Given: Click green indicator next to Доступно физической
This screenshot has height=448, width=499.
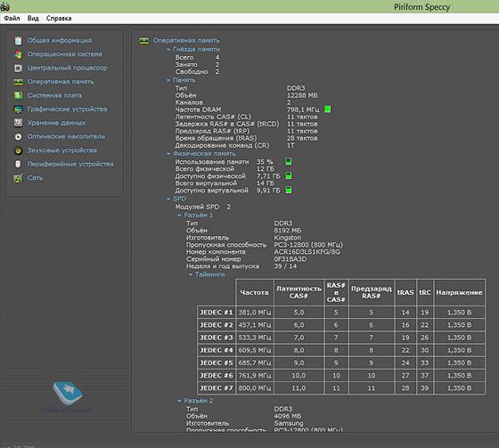Looking at the screenshot, I should pos(289,175).
